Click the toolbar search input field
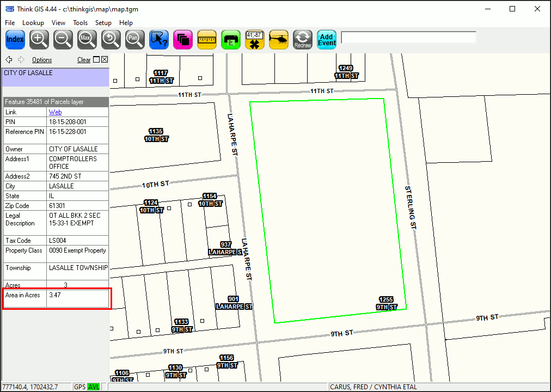551x392 pixels. click(408, 38)
